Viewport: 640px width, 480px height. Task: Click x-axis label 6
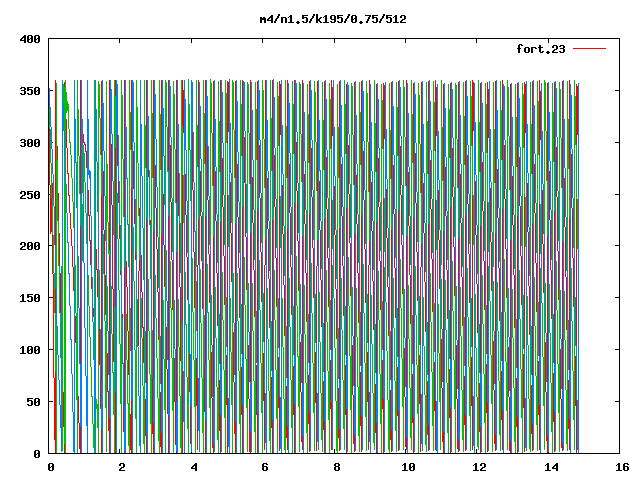[265, 467]
